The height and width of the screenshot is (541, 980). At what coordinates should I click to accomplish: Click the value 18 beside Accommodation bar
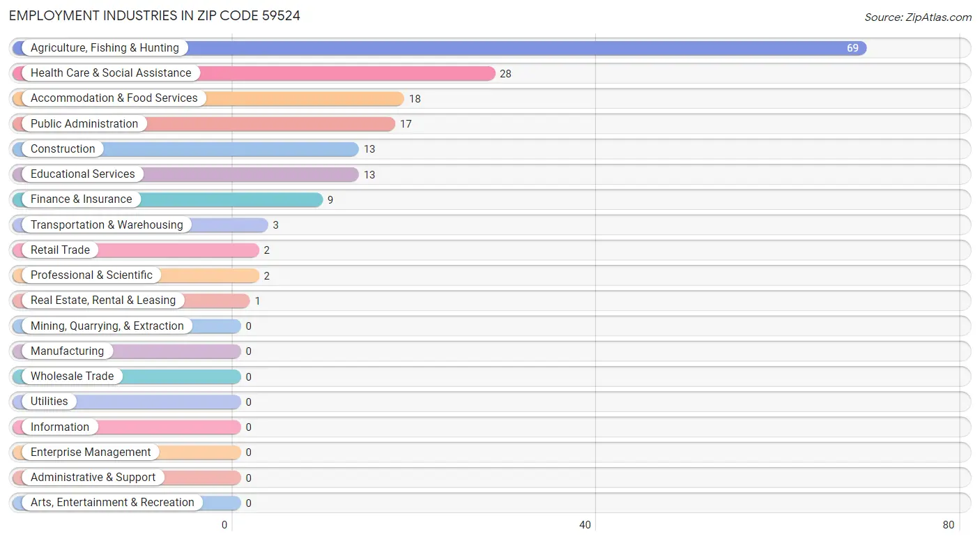[x=415, y=99]
